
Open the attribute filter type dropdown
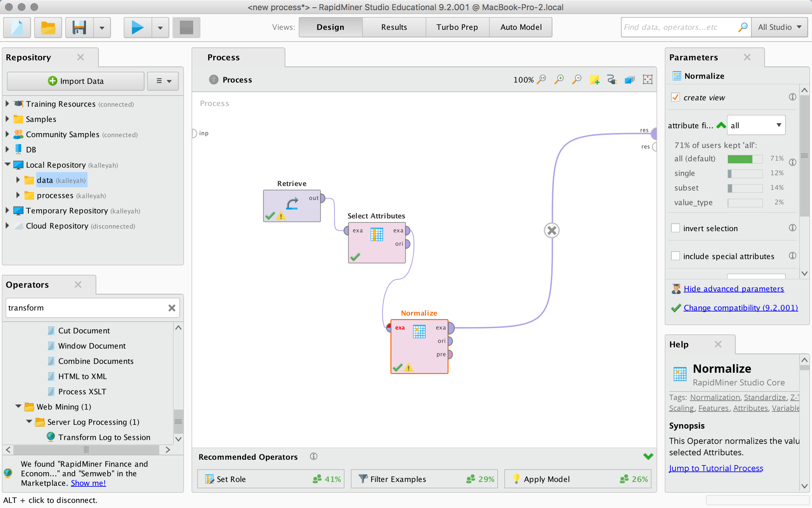756,125
